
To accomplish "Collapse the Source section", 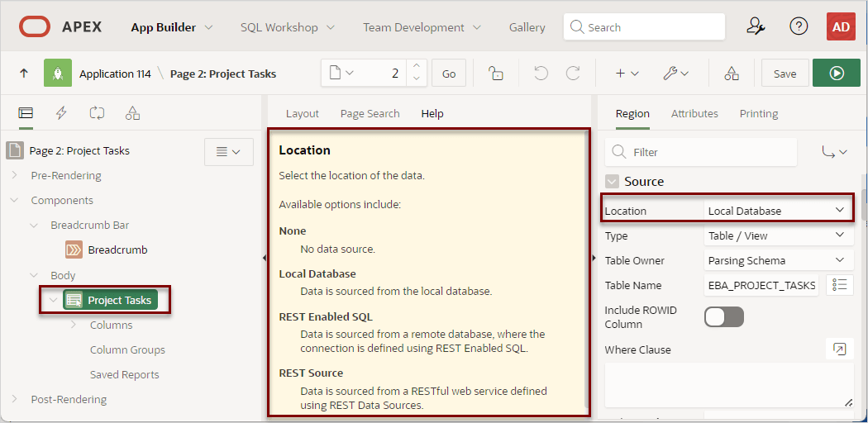I will pos(612,182).
